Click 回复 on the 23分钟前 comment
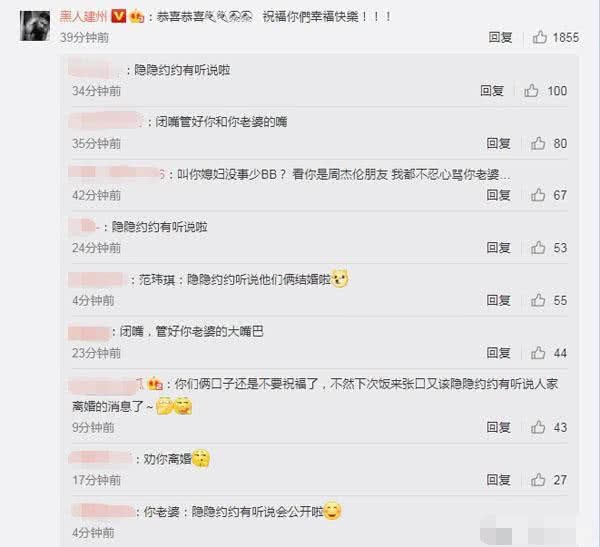 pos(498,353)
